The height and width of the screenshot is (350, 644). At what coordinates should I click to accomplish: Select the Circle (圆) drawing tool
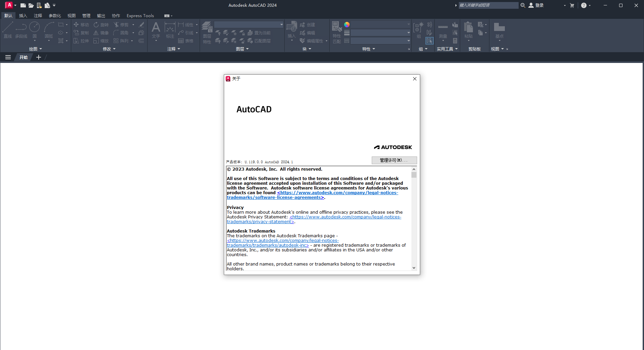[x=34, y=28]
